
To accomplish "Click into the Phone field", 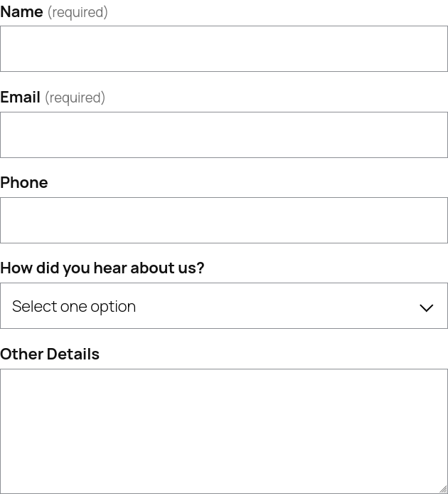I will [x=224, y=220].
